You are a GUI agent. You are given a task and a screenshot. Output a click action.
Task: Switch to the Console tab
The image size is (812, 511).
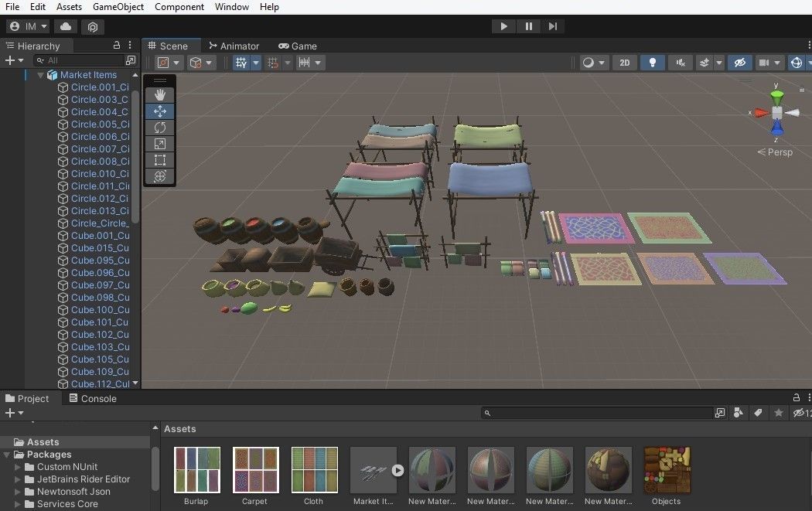point(93,399)
